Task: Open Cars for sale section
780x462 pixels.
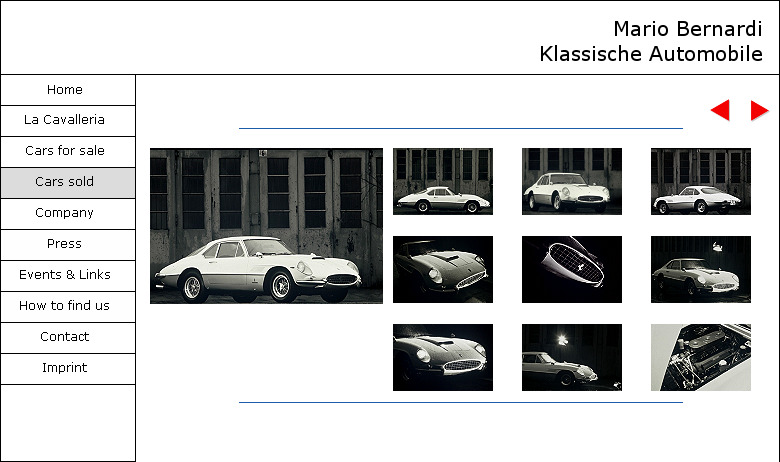Action: pyautogui.click(x=68, y=152)
